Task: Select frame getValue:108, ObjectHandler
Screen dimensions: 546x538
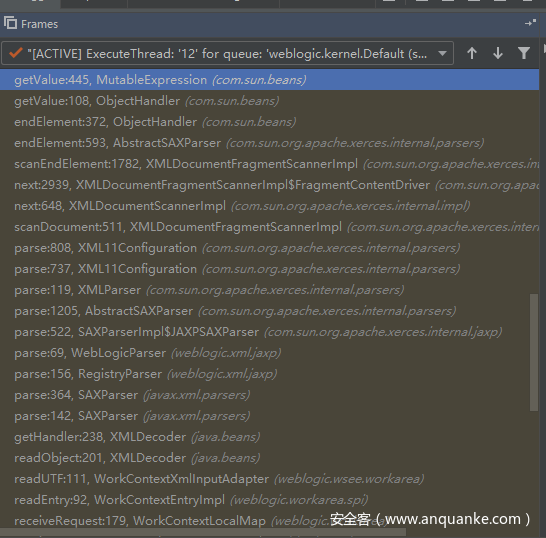Action: 270,101
